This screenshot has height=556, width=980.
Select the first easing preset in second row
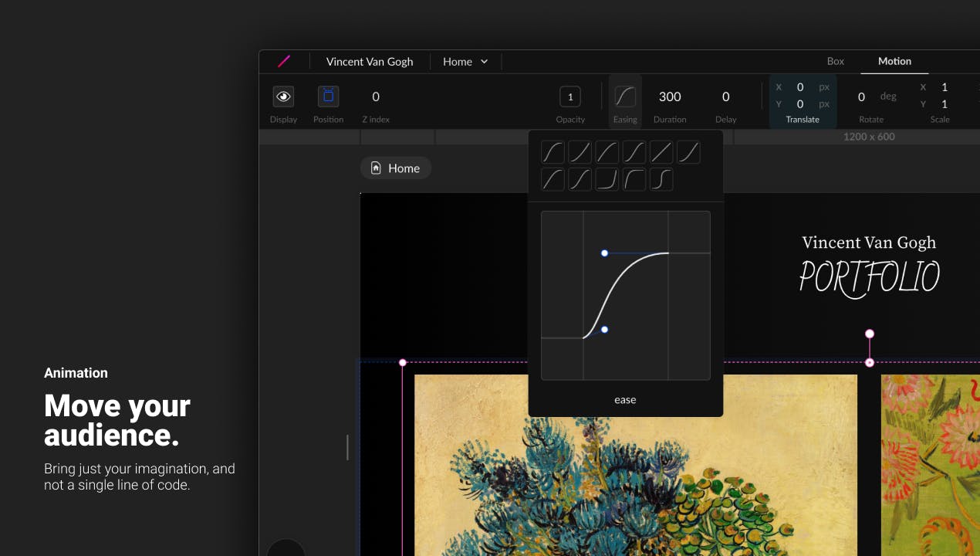coord(553,180)
